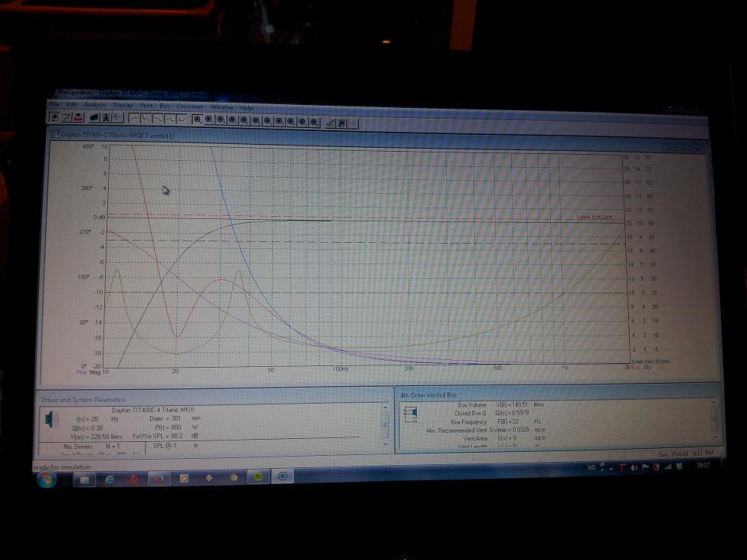Click the 4th Order Vented Box scrollbar
The height and width of the screenshot is (560, 747).
pos(713,418)
